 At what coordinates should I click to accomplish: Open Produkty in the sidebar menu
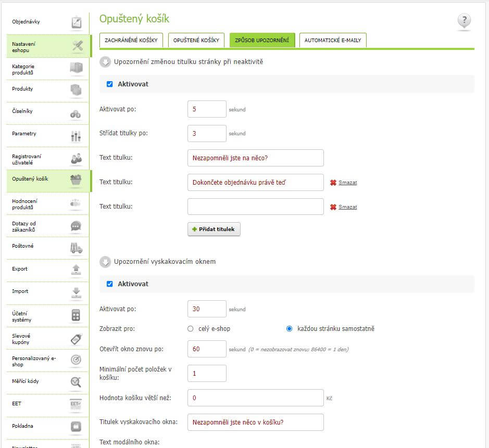tap(22, 89)
